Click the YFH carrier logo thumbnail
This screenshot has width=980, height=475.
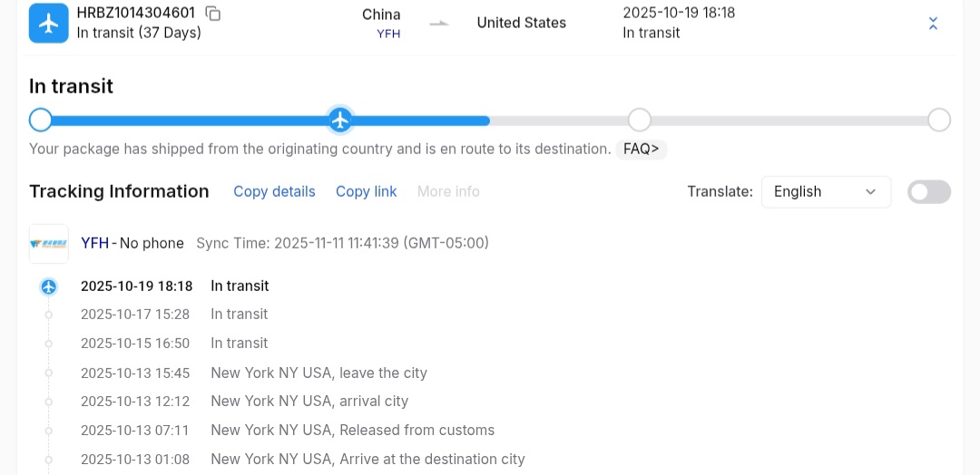pyautogui.click(x=49, y=243)
